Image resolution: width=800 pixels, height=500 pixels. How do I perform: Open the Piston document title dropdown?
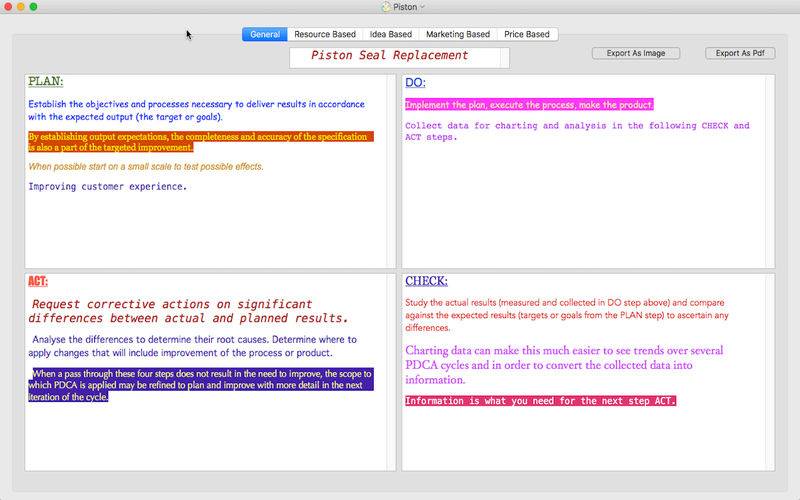[422, 7]
